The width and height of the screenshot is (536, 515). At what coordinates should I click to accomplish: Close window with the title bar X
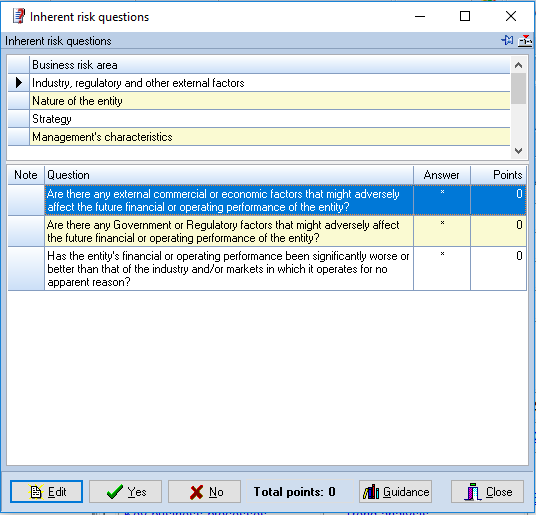[x=511, y=16]
